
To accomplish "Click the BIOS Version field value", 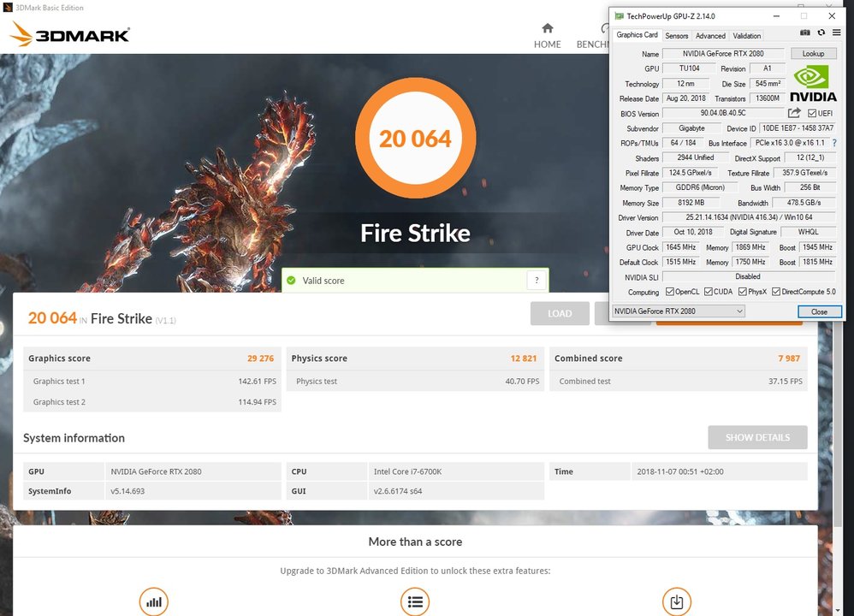I will tap(723, 113).
